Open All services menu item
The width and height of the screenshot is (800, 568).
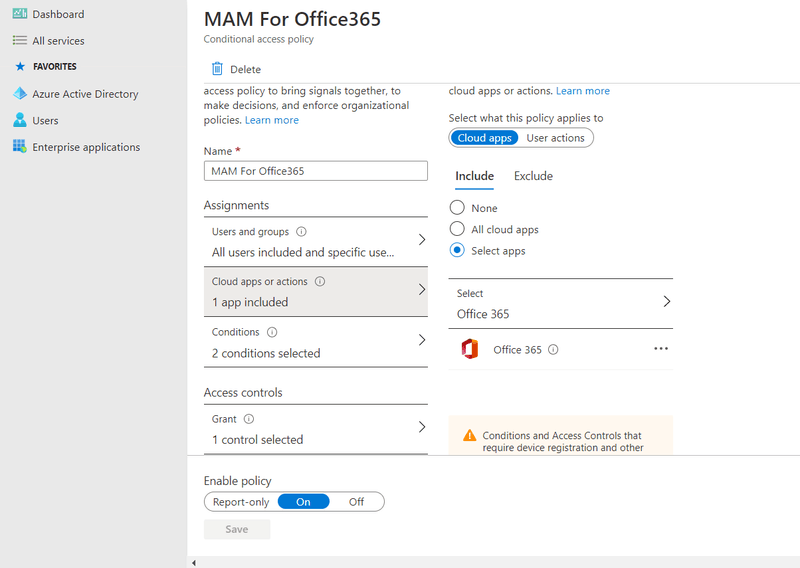point(58,41)
